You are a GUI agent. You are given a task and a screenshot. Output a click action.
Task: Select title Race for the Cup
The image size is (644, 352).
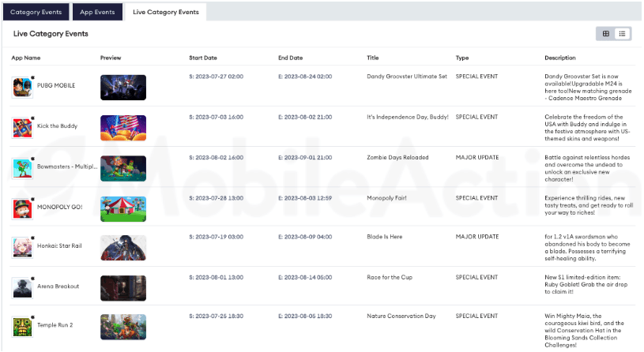coord(390,277)
